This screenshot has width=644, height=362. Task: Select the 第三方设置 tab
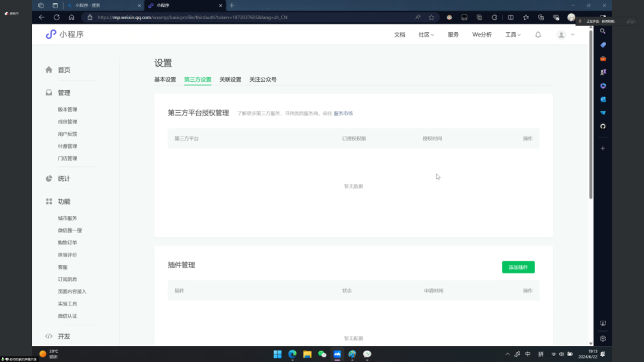pos(197,79)
